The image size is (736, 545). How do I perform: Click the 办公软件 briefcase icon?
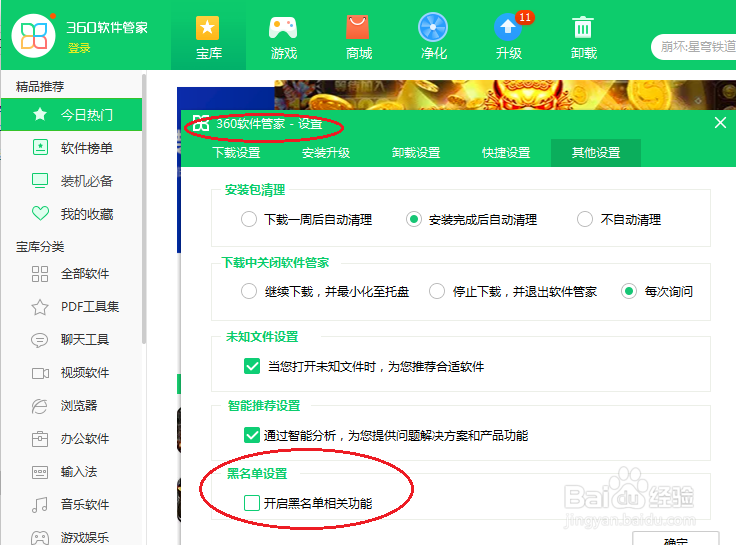40,439
